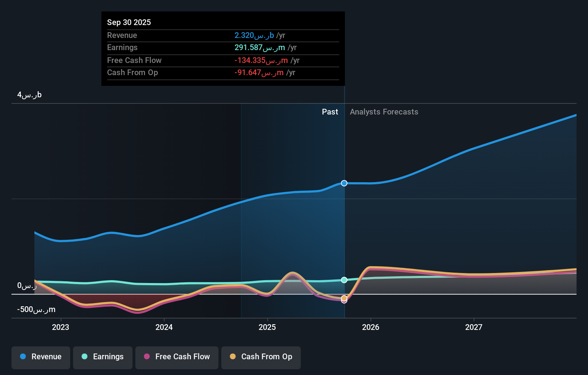
Task: Click the blue Revenue legend dot icon
Action: [23, 357]
